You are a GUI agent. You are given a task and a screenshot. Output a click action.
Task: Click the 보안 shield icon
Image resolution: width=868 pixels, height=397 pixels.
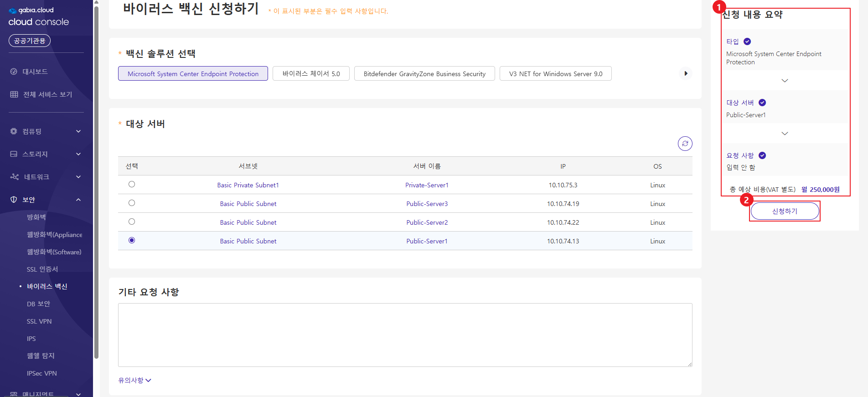[14, 200]
